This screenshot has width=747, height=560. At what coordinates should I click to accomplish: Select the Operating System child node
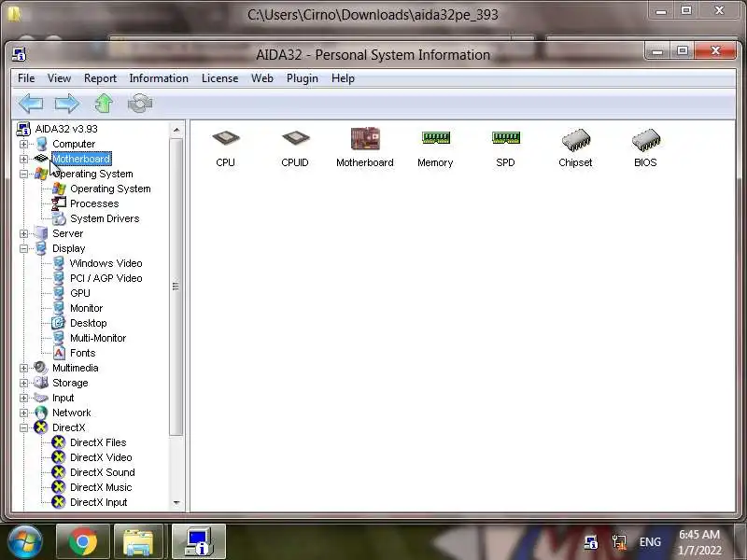110,189
